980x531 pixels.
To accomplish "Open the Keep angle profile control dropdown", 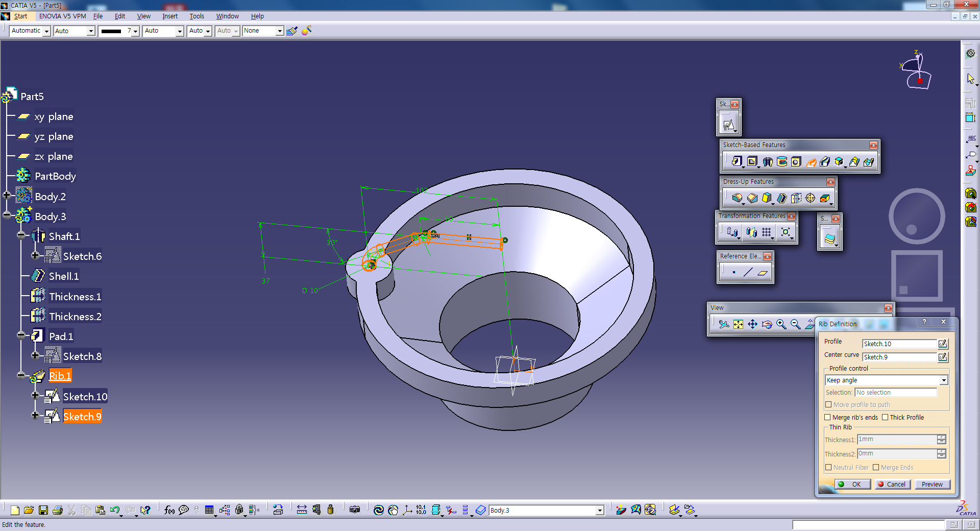I will click(x=944, y=380).
